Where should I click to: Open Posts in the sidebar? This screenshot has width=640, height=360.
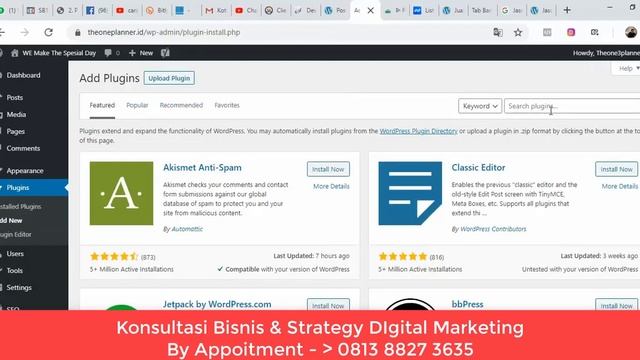coord(15,98)
